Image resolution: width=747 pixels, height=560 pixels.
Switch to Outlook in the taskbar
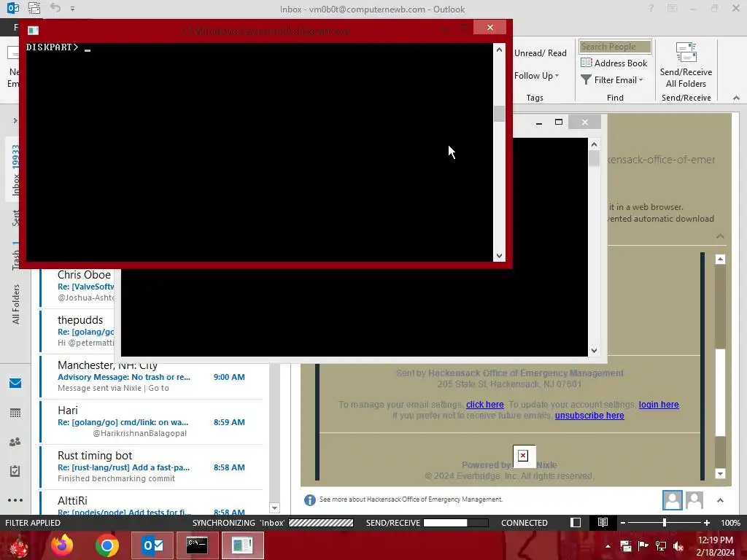coord(152,545)
